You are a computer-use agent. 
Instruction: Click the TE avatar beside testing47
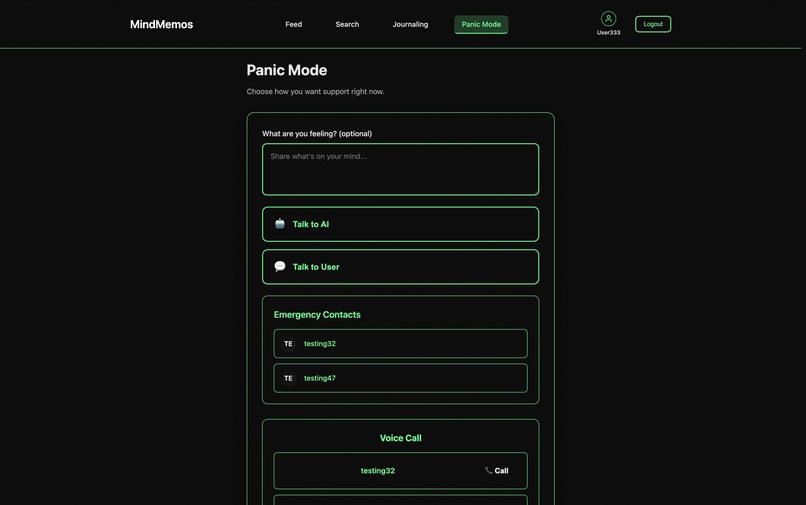pyautogui.click(x=288, y=378)
